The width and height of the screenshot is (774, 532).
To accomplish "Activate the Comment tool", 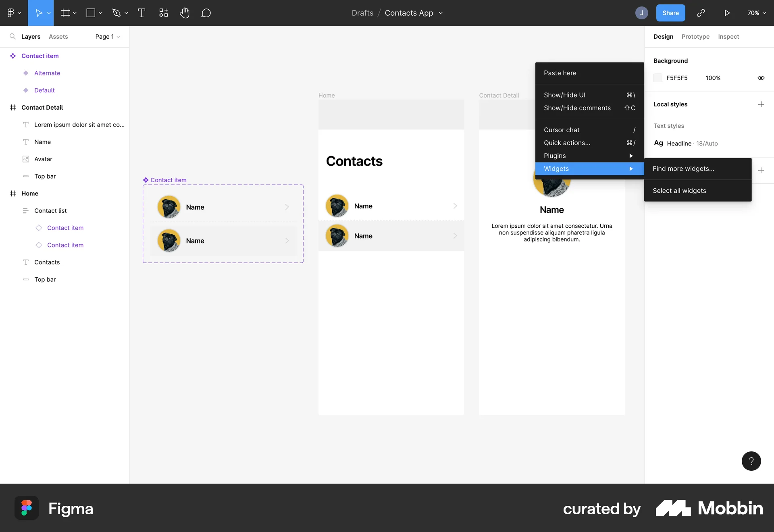I will pyautogui.click(x=206, y=12).
